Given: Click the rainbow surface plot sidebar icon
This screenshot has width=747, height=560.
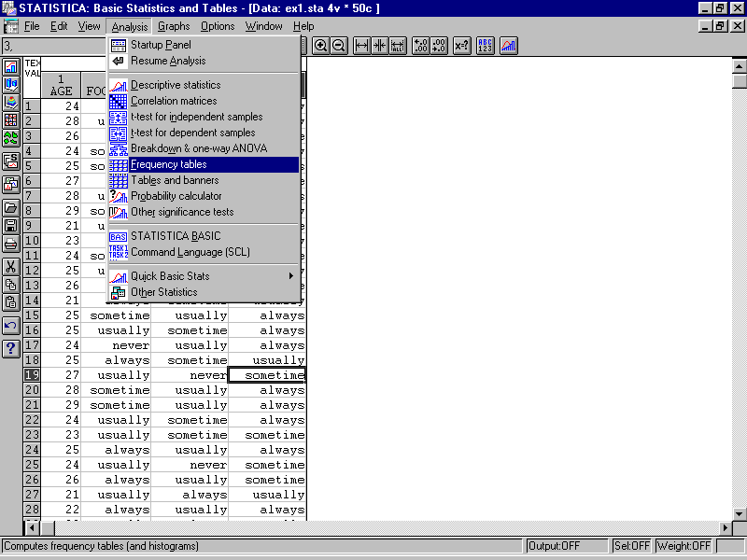Looking at the screenshot, I should click(x=10, y=103).
